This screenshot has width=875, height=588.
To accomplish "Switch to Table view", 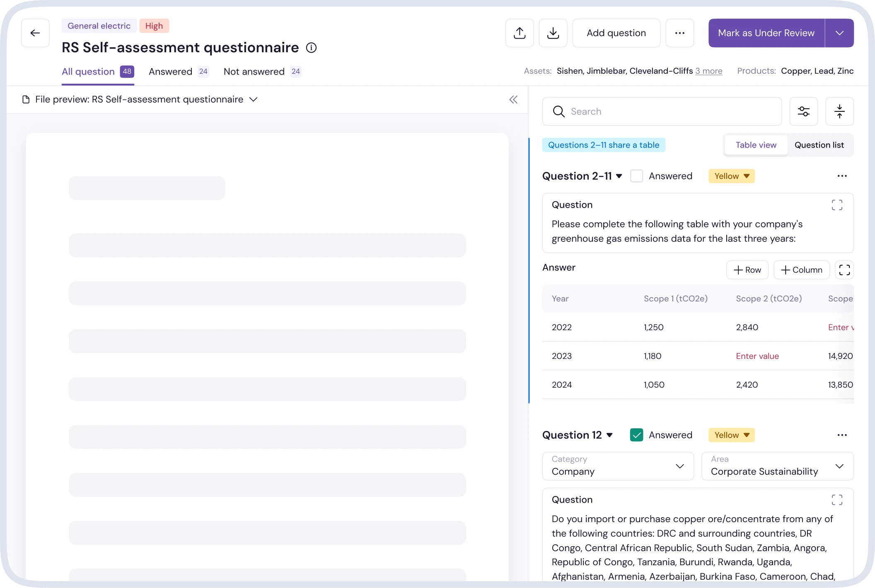I will click(x=756, y=145).
